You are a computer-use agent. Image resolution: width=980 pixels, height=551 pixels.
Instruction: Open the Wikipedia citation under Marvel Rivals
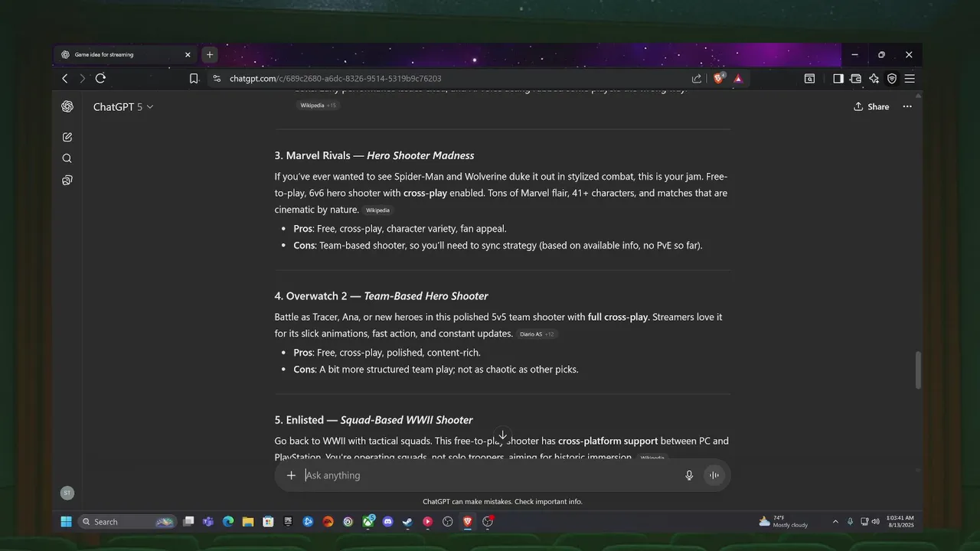[377, 210]
